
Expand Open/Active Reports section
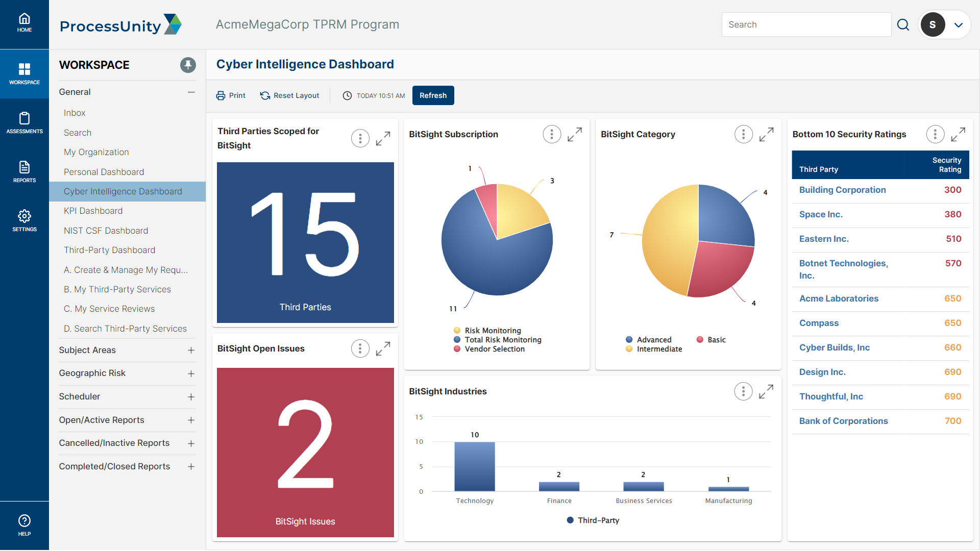point(191,420)
